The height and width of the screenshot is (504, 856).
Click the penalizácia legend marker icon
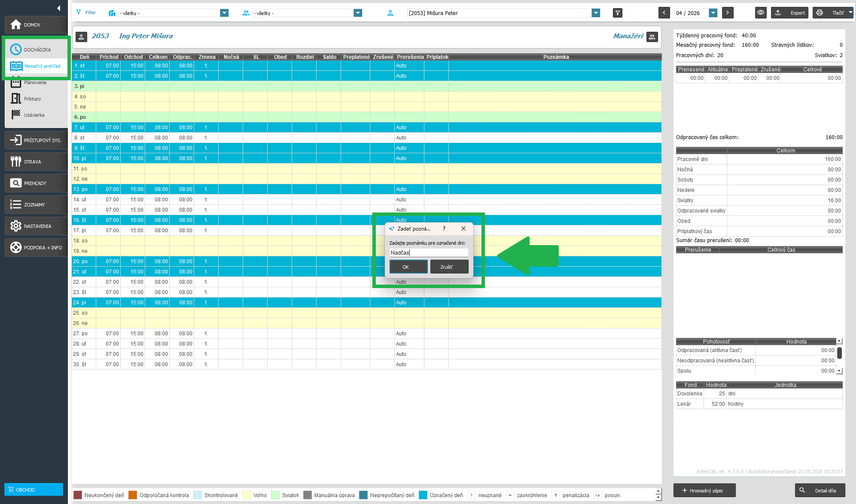tap(556, 495)
